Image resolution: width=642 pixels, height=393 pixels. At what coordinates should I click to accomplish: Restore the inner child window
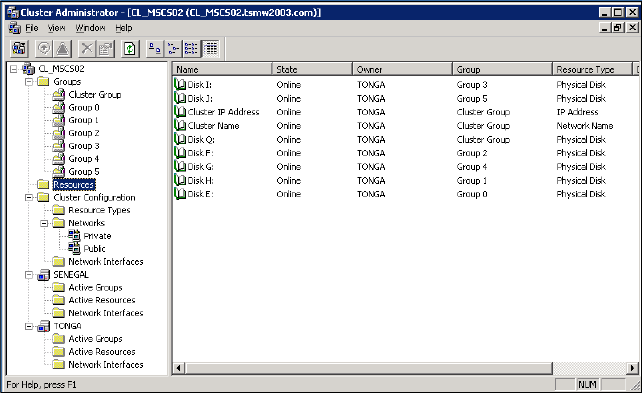[x=617, y=27]
